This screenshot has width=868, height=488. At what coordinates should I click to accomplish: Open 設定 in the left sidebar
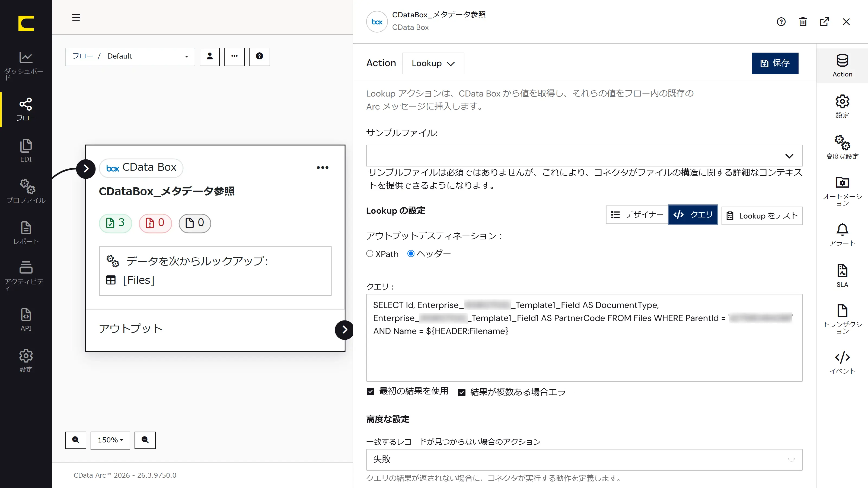[x=25, y=360]
